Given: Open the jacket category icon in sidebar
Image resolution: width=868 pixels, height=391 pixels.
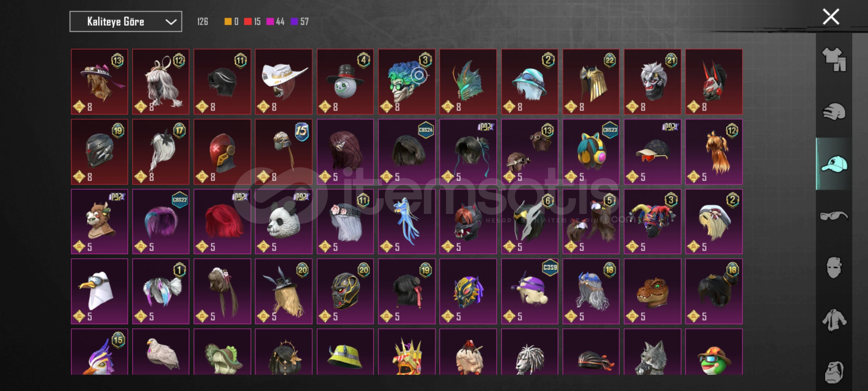Looking at the screenshot, I should [834, 320].
